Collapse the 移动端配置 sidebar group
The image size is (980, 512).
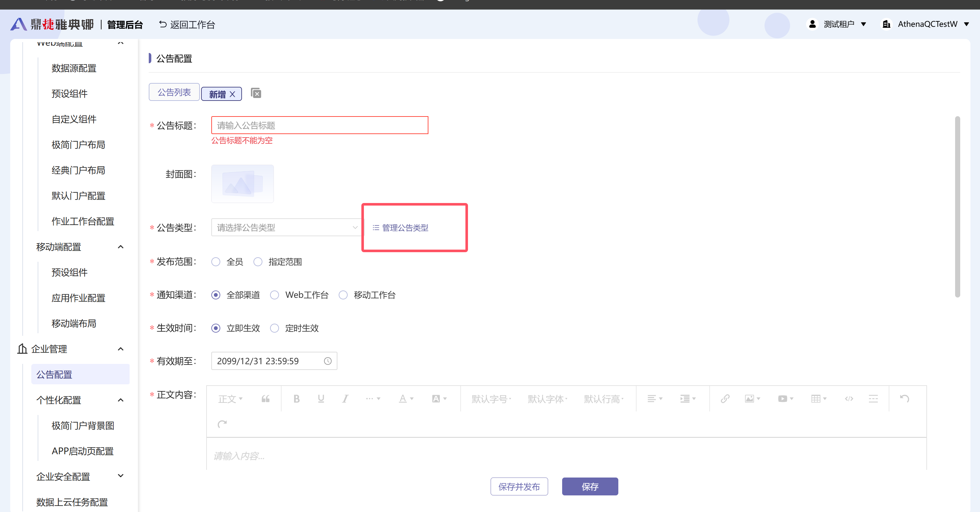click(x=121, y=247)
